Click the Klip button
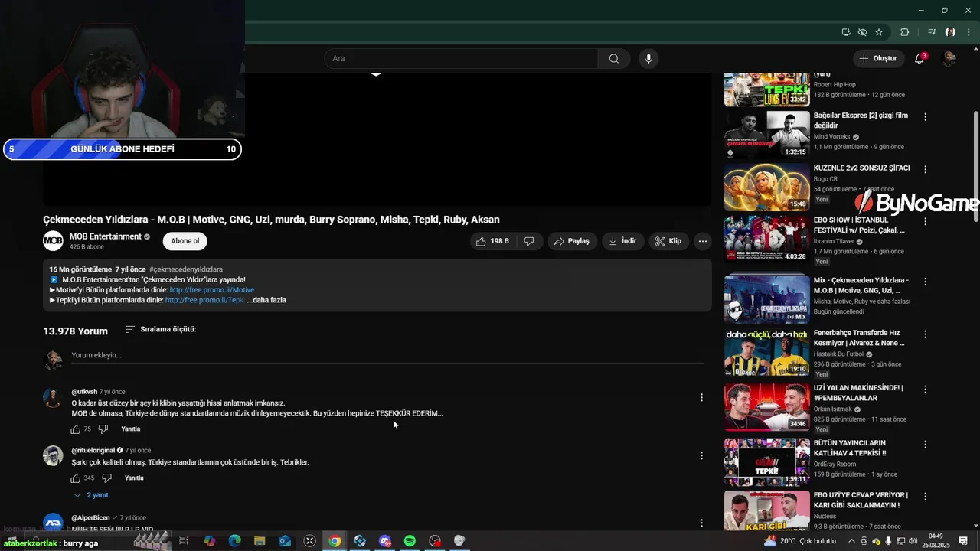 (668, 241)
